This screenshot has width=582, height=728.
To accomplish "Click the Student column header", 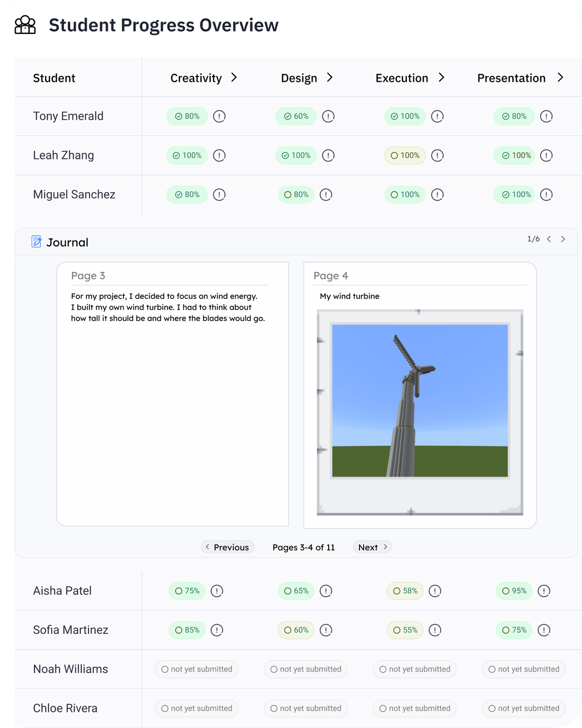I will pos(54,78).
